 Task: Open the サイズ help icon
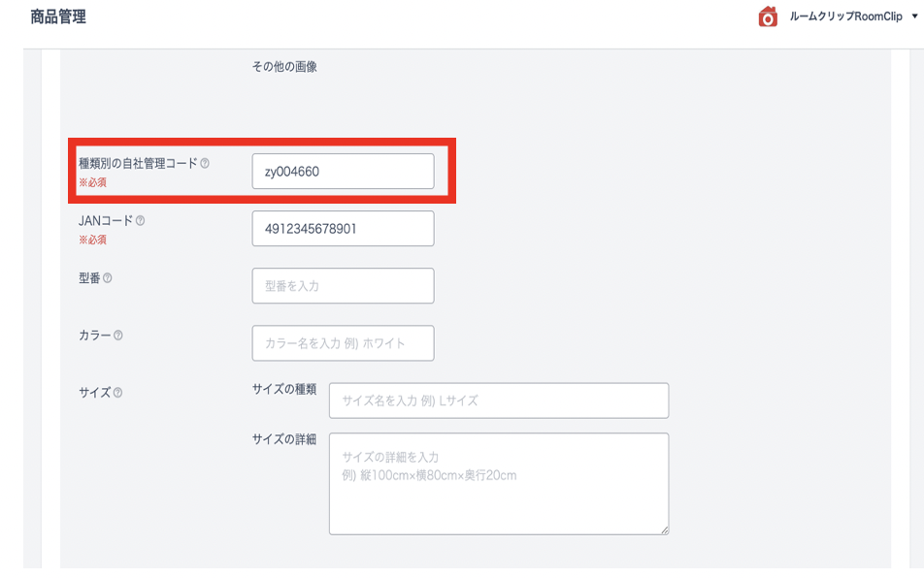pyautogui.click(x=117, y=393)
